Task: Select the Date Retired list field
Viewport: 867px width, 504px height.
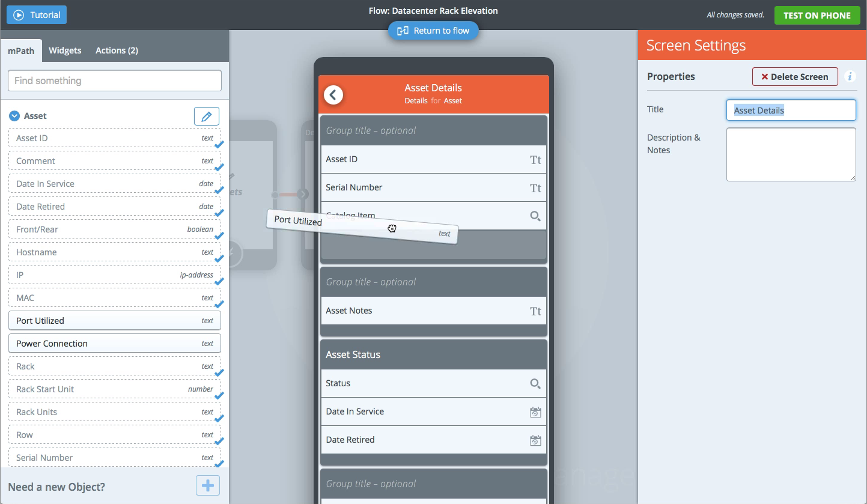Action: 115,206
